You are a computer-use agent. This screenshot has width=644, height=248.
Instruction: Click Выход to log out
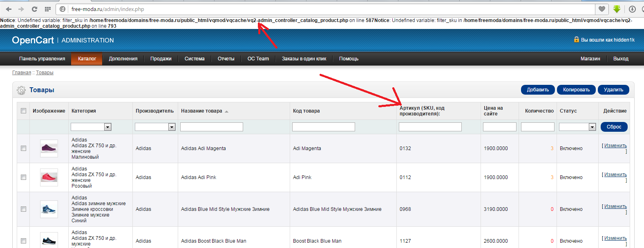[621, 59]
